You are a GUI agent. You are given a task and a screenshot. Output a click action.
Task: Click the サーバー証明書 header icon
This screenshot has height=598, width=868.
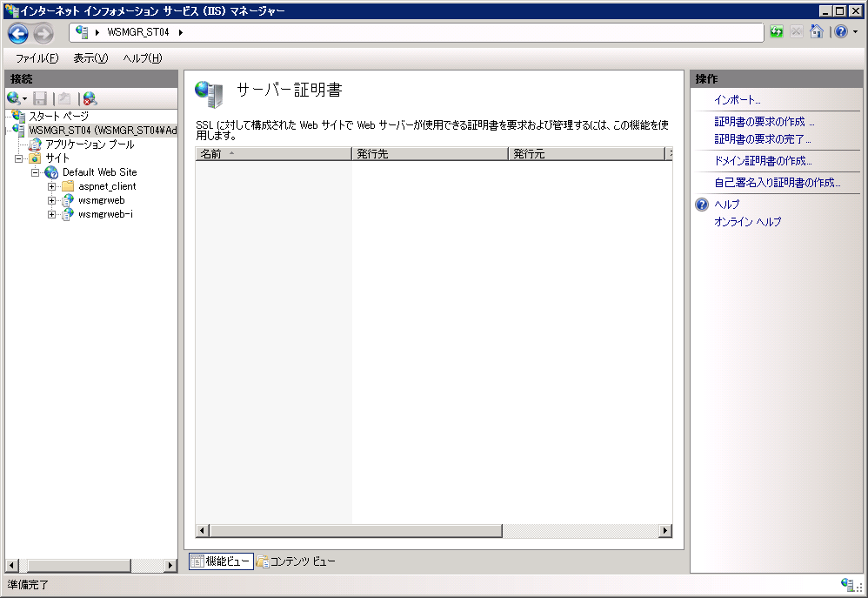(209, 94)
